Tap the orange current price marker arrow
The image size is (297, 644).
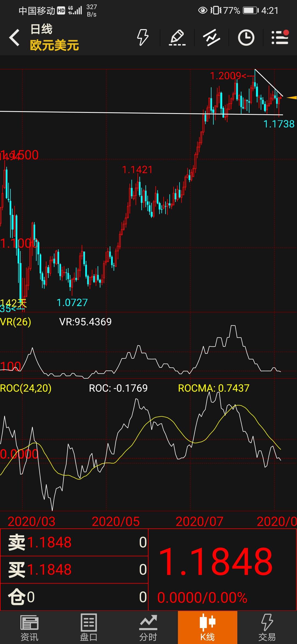[x=291, y=97]
